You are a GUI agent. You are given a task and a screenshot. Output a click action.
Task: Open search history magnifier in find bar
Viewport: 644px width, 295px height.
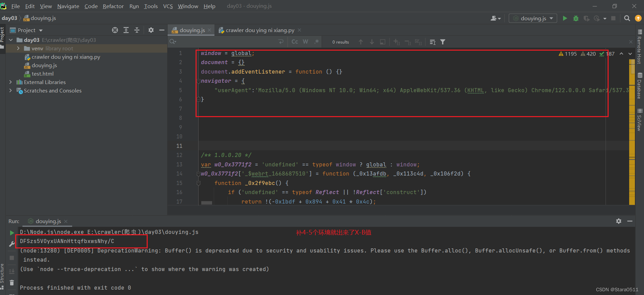point(173,42)
